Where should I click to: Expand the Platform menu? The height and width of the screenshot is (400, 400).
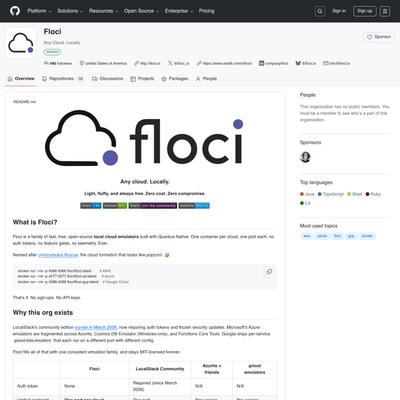point(39,11)
